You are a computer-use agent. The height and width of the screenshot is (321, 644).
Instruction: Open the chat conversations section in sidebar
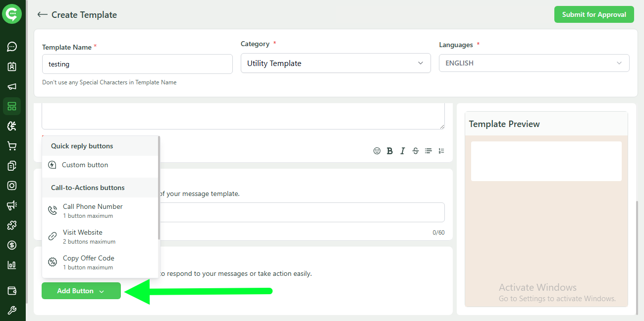click(x=12, y=46)
